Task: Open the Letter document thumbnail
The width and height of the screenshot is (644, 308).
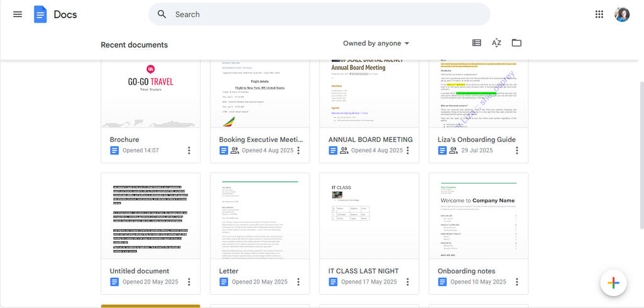Action: [x=260, y=216]
